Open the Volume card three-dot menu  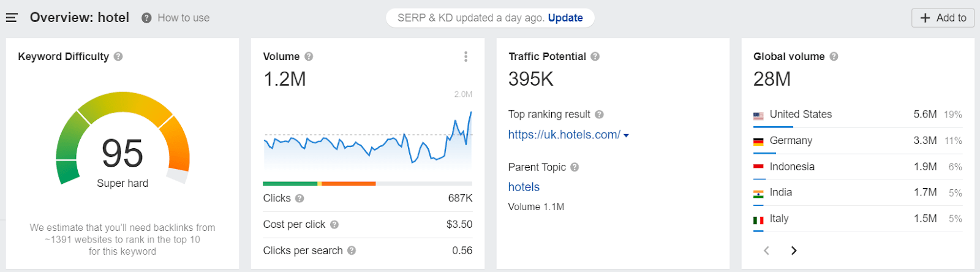pyautogui.click(x=466, y=56)
